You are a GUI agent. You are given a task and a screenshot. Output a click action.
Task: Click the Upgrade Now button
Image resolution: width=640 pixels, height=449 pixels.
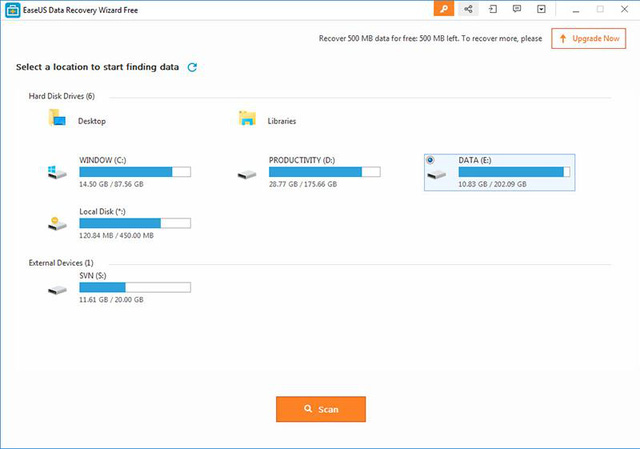coord(589,38)
